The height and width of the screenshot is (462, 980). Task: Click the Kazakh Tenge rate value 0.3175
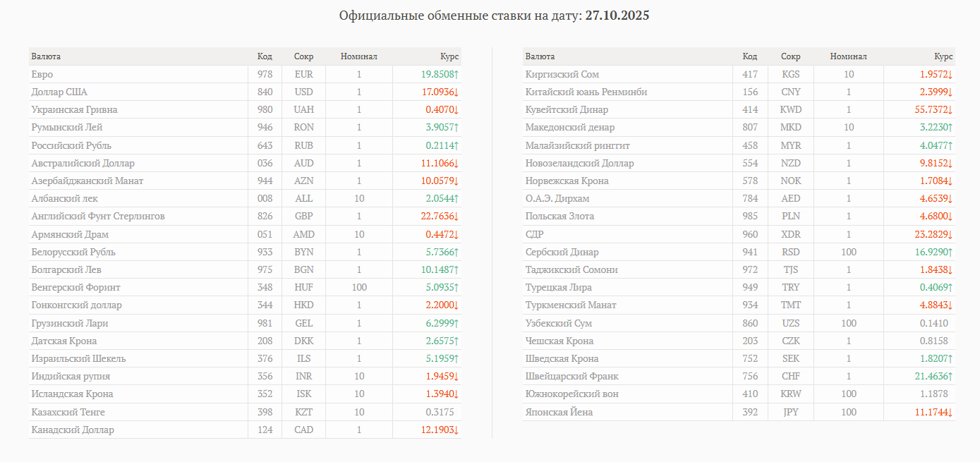coord(440,412)
